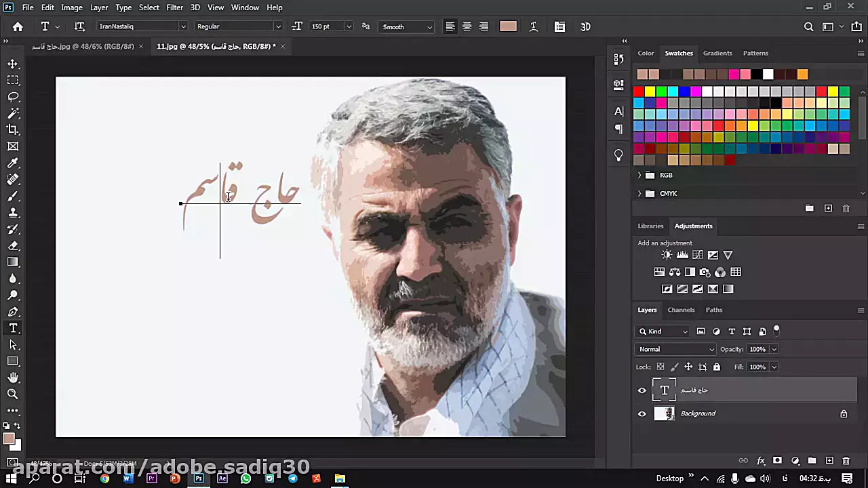Select the Rectangle shape tool
Screen dimensions: 868x488
coord(13,361)
